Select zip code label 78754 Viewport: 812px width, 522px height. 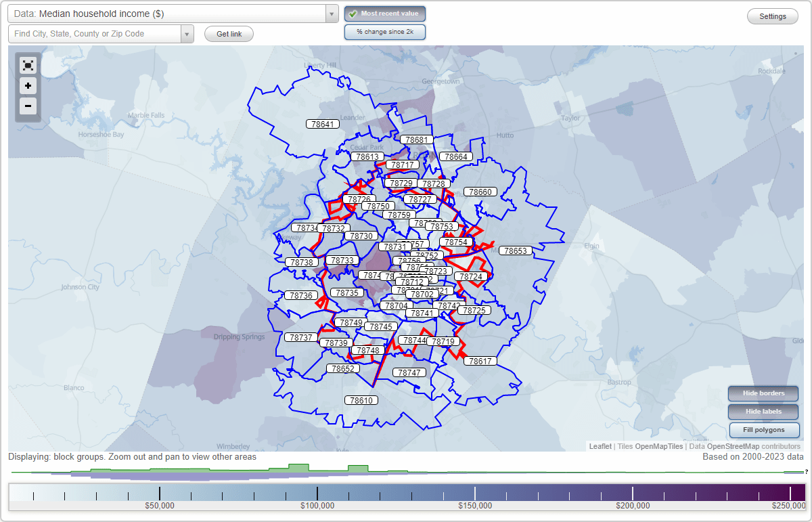[x=456, y=242]
